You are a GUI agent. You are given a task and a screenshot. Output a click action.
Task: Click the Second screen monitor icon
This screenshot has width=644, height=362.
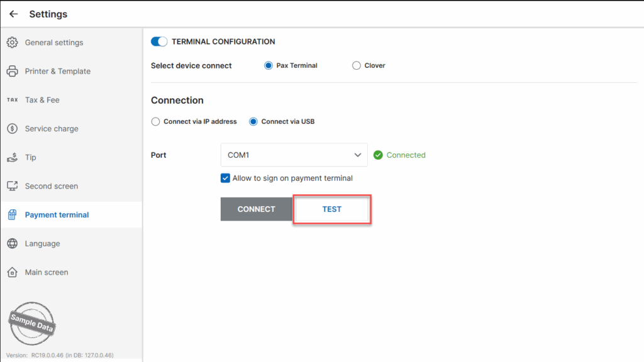13,186
